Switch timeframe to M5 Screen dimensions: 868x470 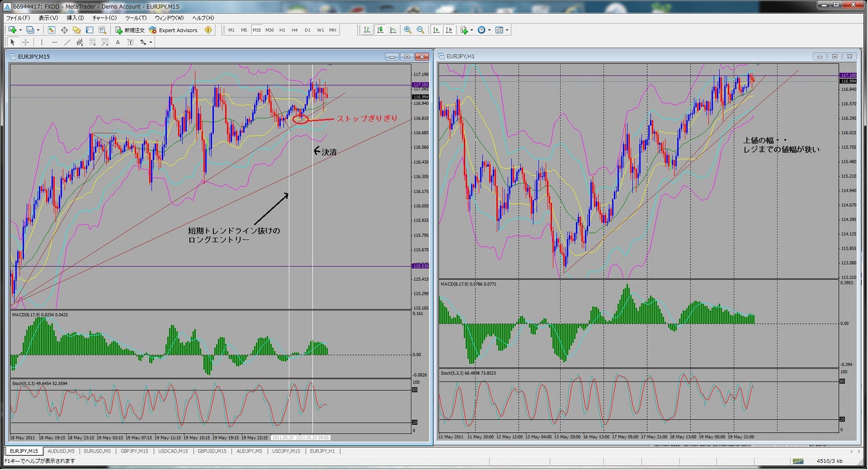pyautogui.click(x=244, y=30)
